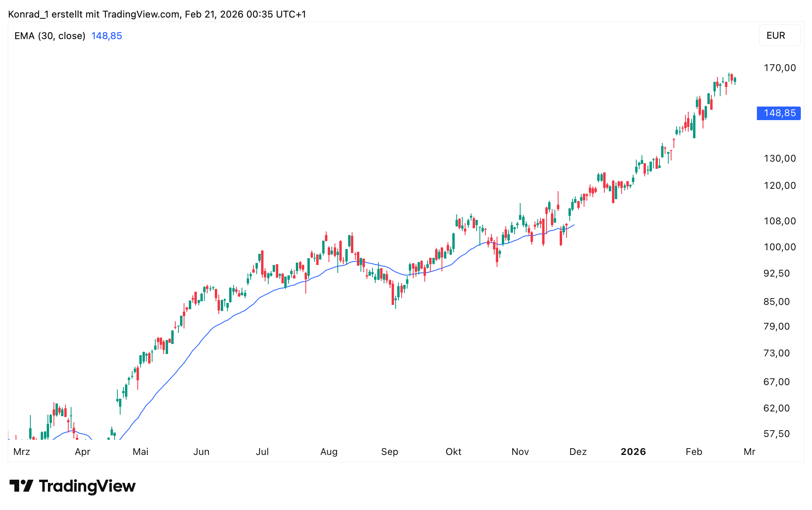Click the Mrz label on the time axis

(x=22, y=452)
